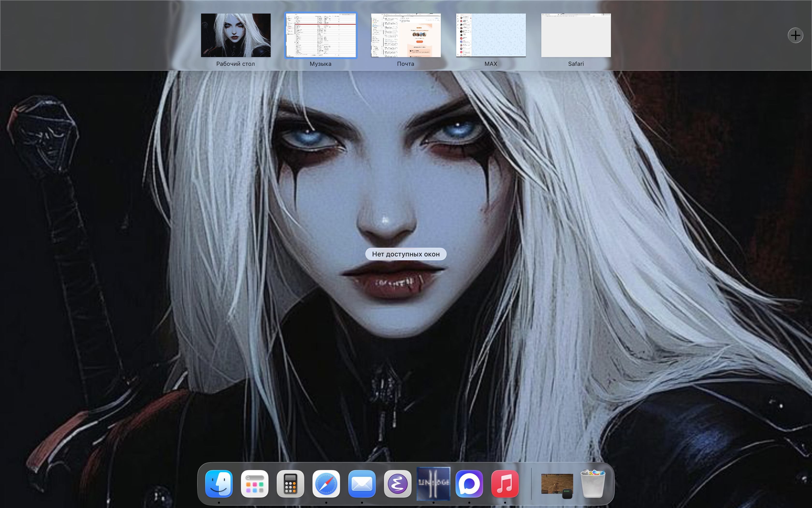Click the Почта space label
The width and height of the screenshot is (812, 508).
[406, 64]
